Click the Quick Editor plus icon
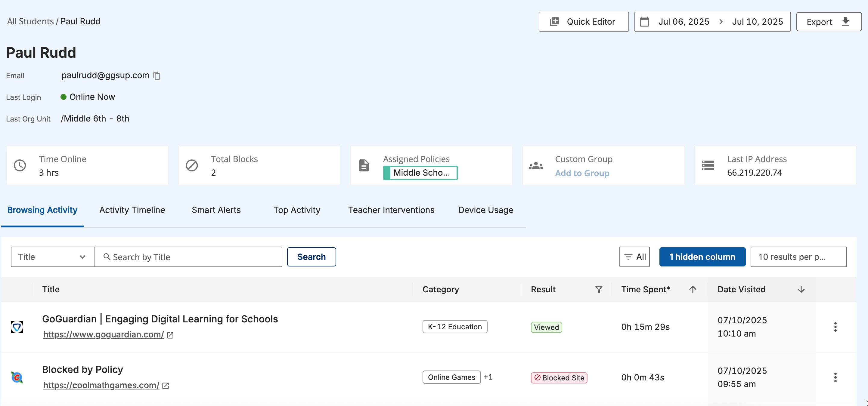This screenshot has height=406, width=868. coord(554,22)
